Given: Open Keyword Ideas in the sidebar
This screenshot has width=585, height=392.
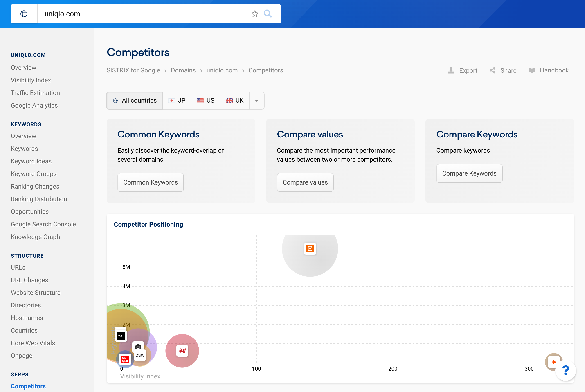Looking at the screenshot, I should pyautogui.click(x=31, y=161).
